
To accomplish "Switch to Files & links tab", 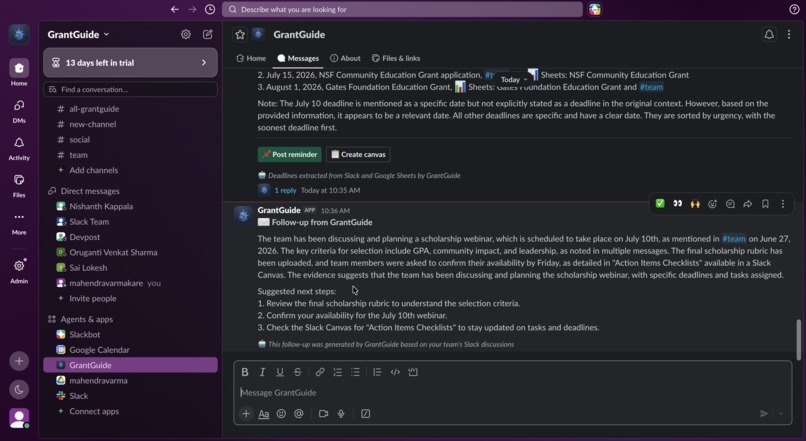I will pos(396,58).
